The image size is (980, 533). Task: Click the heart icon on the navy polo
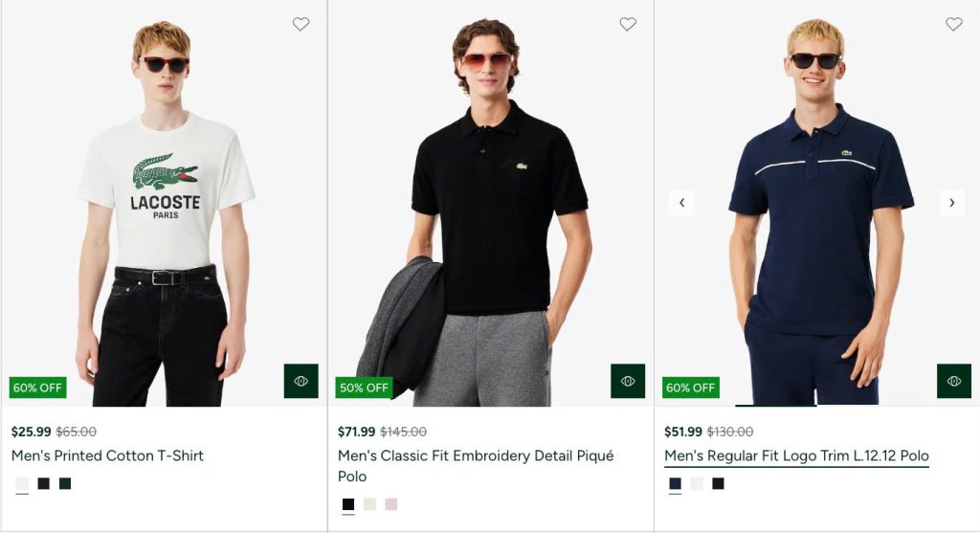pos(954,24)
